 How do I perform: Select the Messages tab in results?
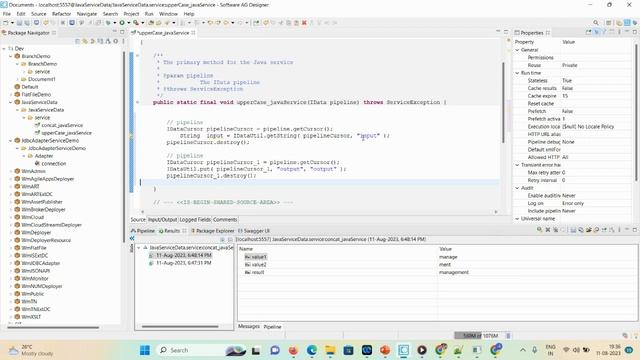(x=249, y=326)
